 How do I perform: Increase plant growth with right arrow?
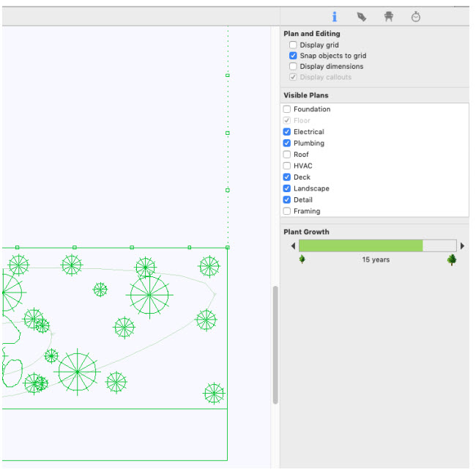tap(462, 246)
